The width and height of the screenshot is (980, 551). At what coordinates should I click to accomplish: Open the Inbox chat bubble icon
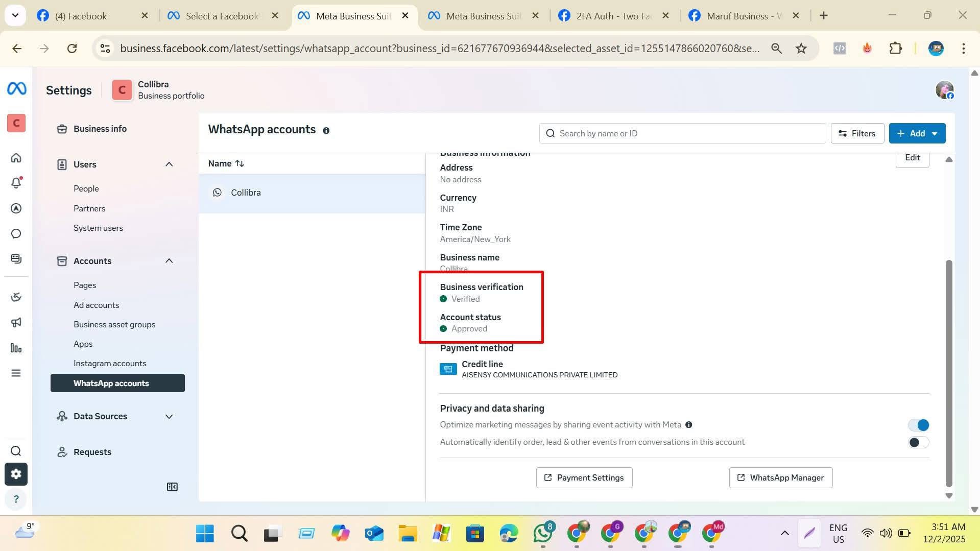point(16,234)
